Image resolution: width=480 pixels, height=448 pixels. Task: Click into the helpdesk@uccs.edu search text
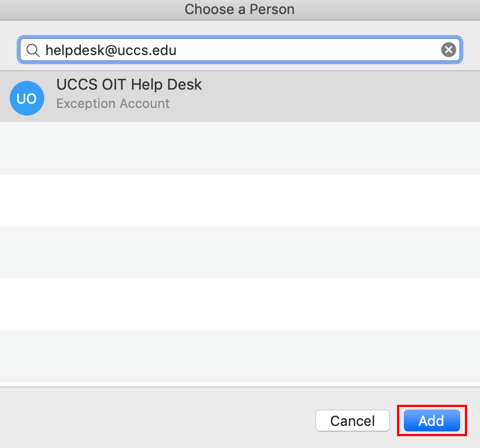[x=111, y=50]
